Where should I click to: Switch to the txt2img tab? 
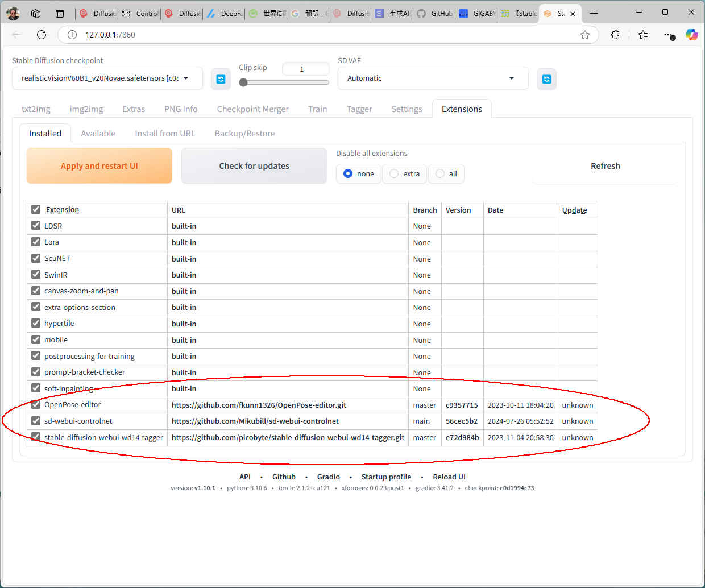(x=36, y=109)
